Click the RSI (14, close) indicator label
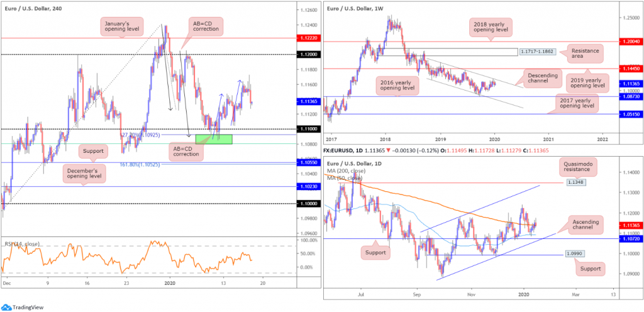The width and height of the screenshot is (644, 312). click(x=22, y=244)
